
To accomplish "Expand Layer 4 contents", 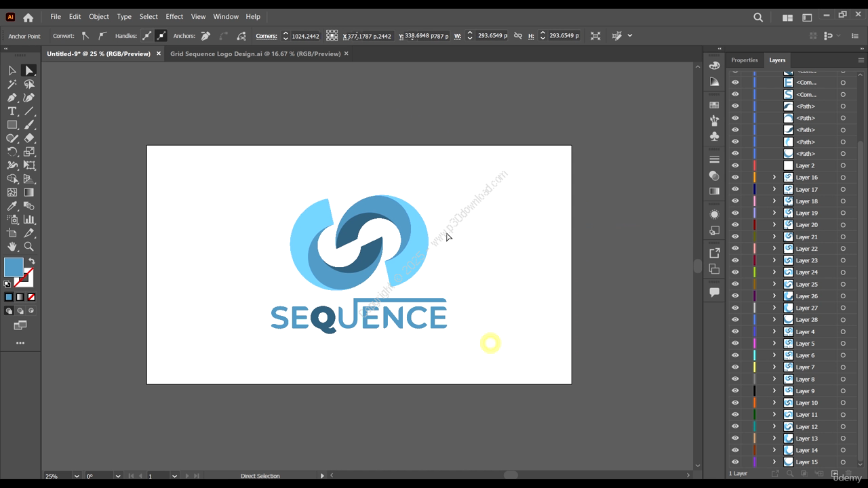I will [x=774, y=331].
